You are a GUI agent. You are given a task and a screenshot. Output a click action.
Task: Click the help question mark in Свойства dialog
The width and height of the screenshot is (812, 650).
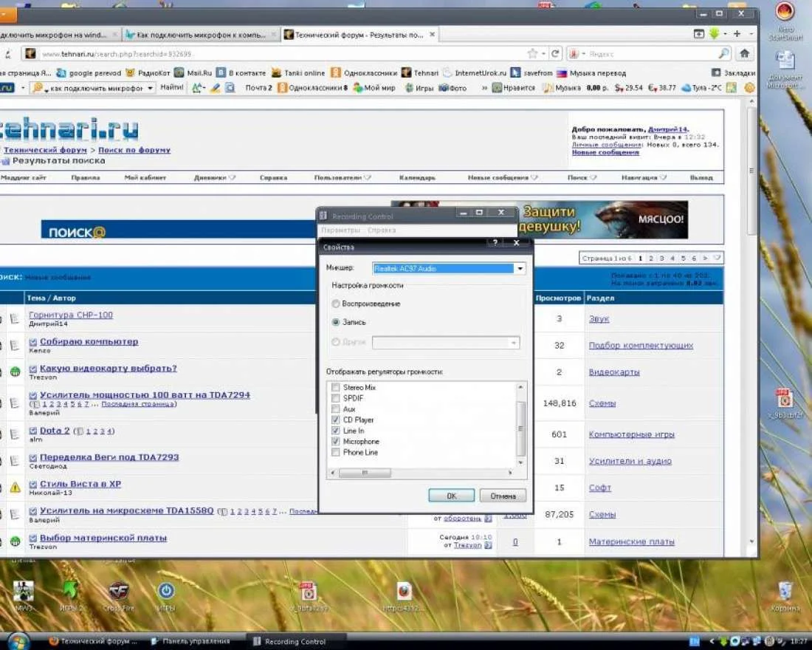point(495,242)
